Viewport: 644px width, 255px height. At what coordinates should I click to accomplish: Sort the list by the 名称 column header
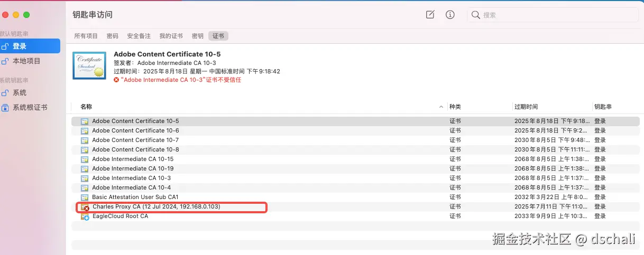86,107
